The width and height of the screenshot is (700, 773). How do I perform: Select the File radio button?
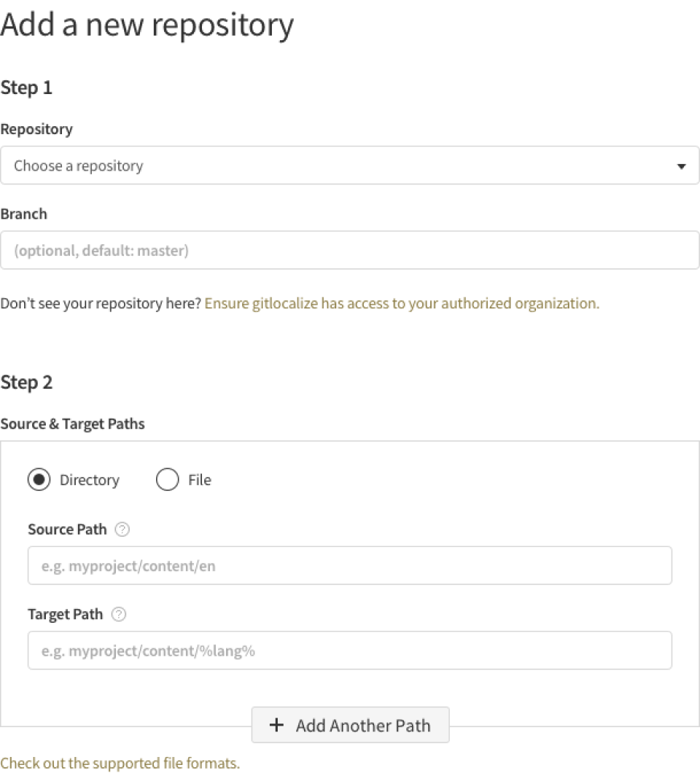pyautogui.click(x=167, y=480)
